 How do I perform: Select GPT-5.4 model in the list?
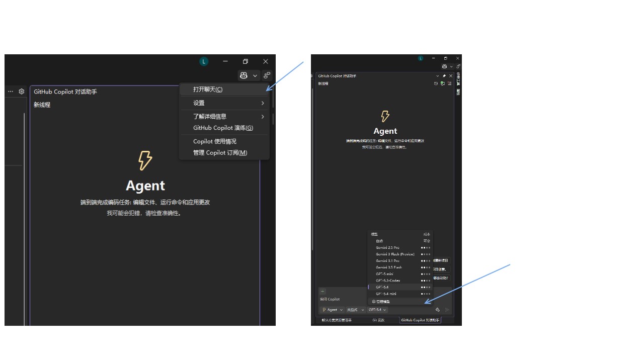[400, 287]
